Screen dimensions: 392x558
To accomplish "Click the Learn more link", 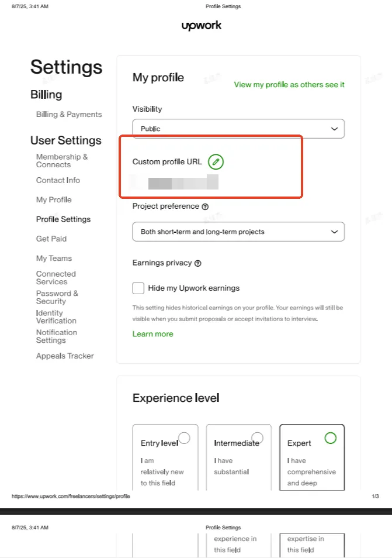I will (x=153, y=334).
